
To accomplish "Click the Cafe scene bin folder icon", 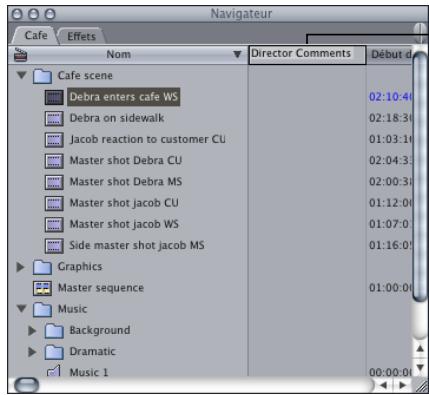I will [x=42, y=76].
